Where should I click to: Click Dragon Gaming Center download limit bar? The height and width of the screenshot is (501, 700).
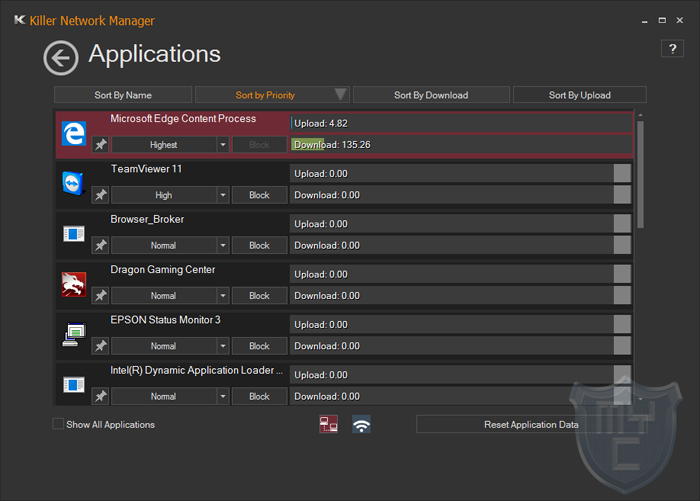coord(460,295)
